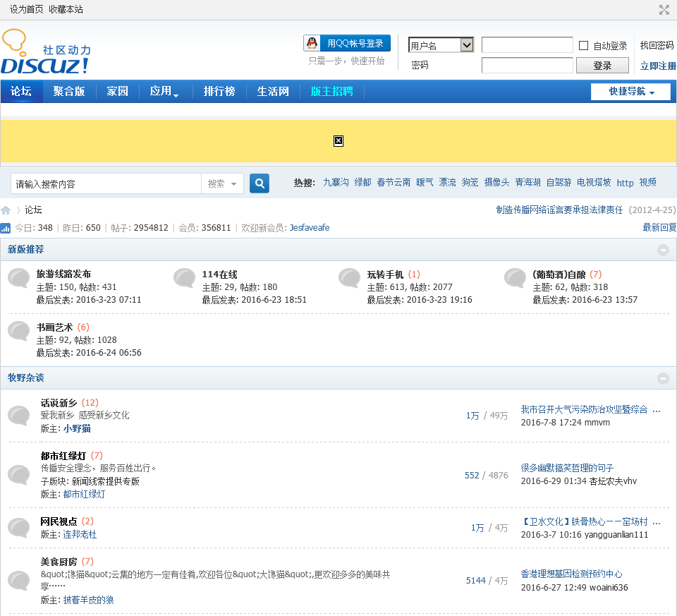The width and height of the screenshot is (677, 616).
Task: Click the 设为首页 link
Action: pos(26,9)
